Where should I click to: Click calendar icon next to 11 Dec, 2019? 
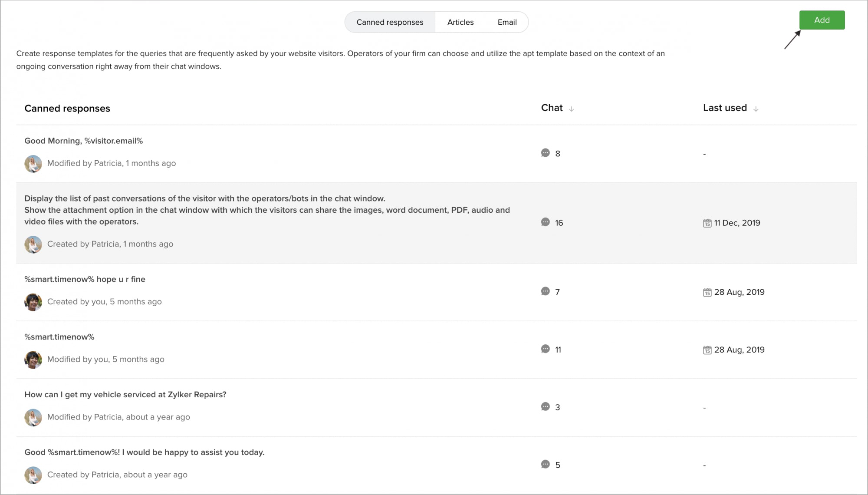pyautogui.click(x=707, y=223)
